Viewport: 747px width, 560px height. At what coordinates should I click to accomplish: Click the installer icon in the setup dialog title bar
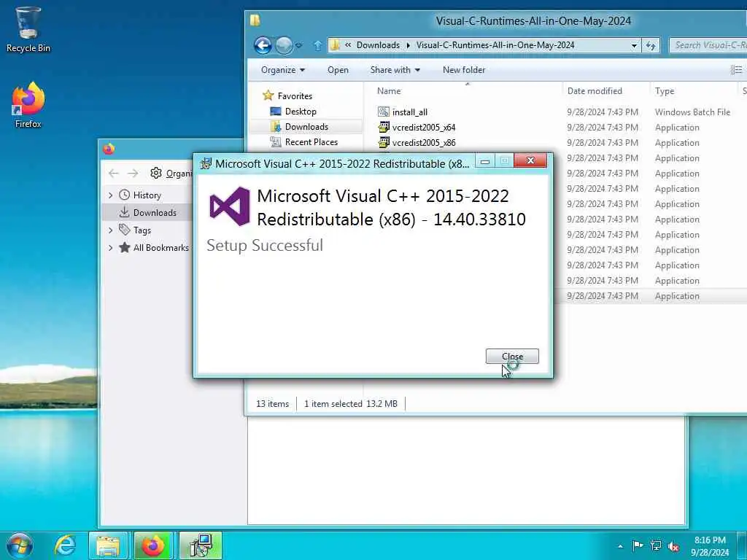206,163
